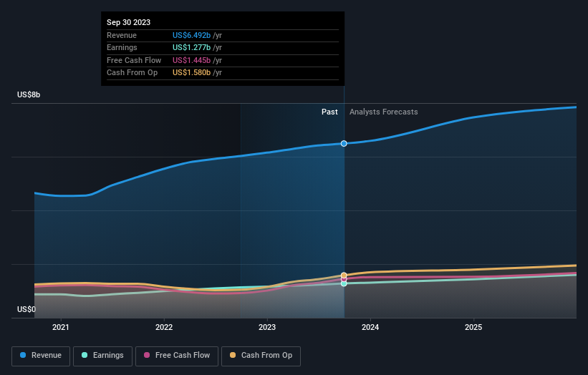Select the 2022 x-axis label

point(164,327)
